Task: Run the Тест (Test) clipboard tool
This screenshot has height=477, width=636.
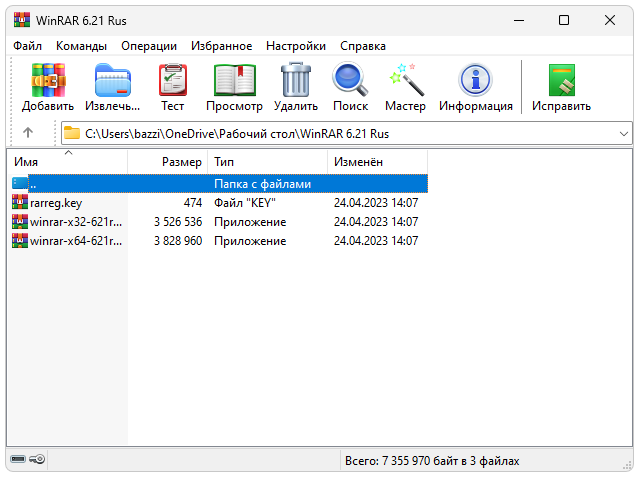Action: pyautogui.click(x=173, y=80)
